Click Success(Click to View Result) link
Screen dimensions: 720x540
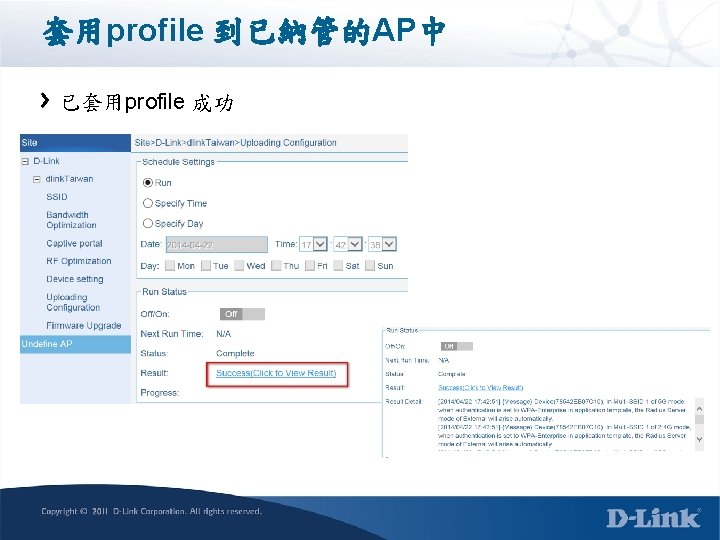pos(276,373)
